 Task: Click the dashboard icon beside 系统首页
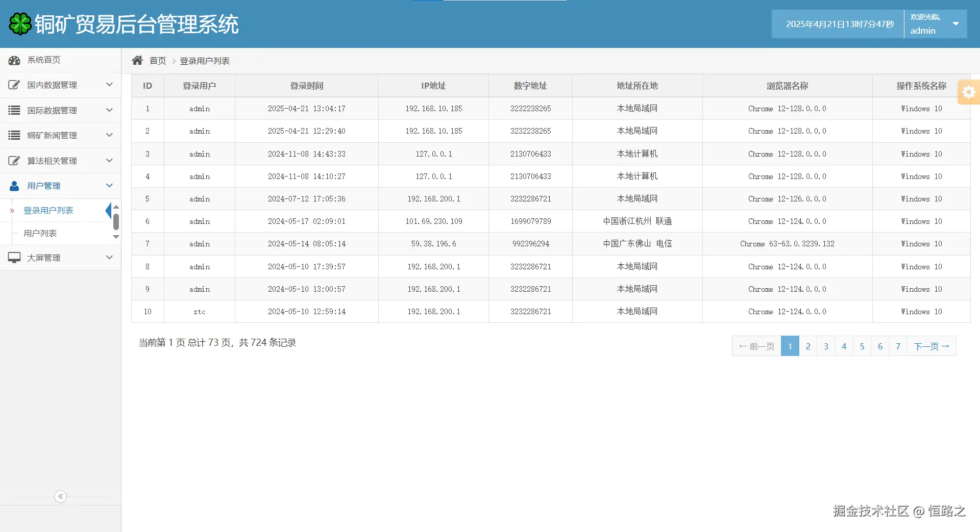click(14, 60)
